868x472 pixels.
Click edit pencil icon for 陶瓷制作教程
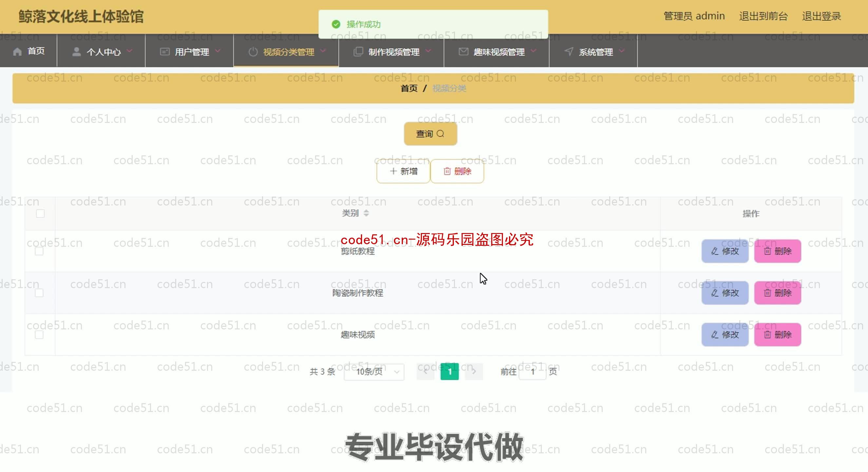point(714,293)
